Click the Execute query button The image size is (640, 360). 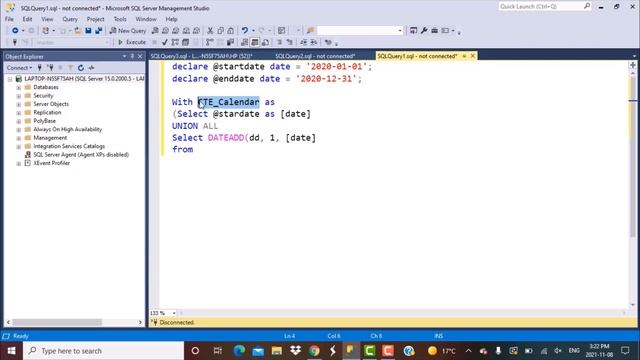point(132,42)
